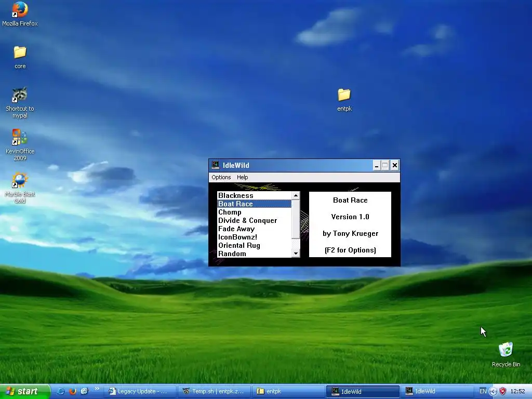This screenshot has width=532, height=399.
Task: Click the list scrollbar thumb
Action: (296, 219)
